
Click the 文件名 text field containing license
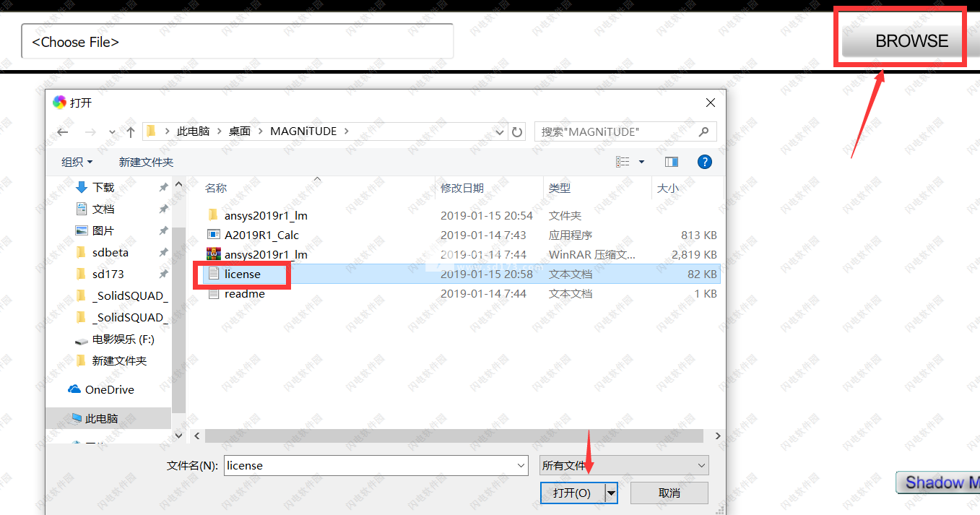tap(370, 466)
